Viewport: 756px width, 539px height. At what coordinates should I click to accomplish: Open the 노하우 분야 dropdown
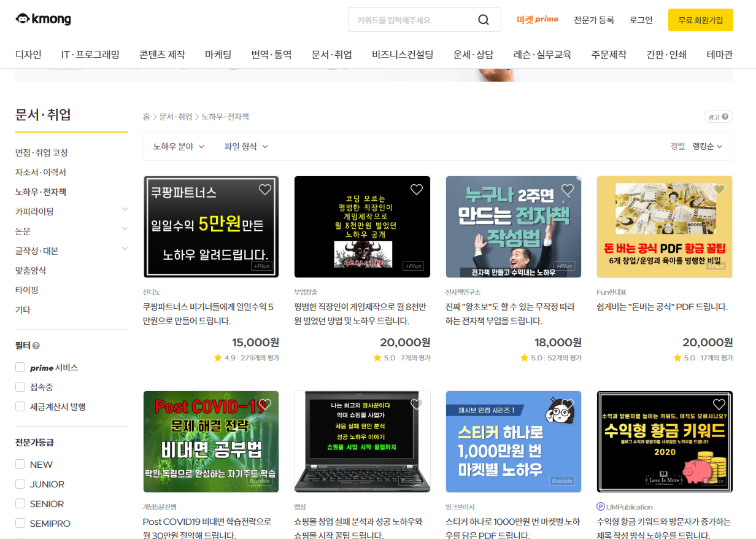point(178,146)
